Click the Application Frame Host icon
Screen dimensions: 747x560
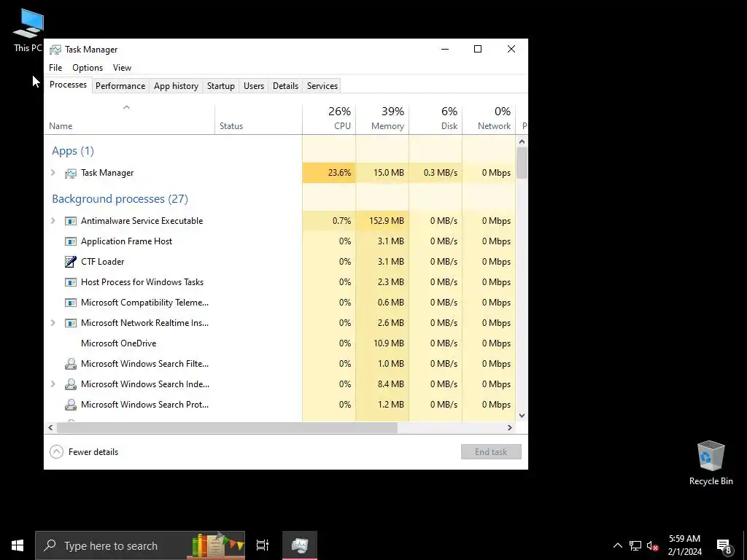click(x=71, y=241)
